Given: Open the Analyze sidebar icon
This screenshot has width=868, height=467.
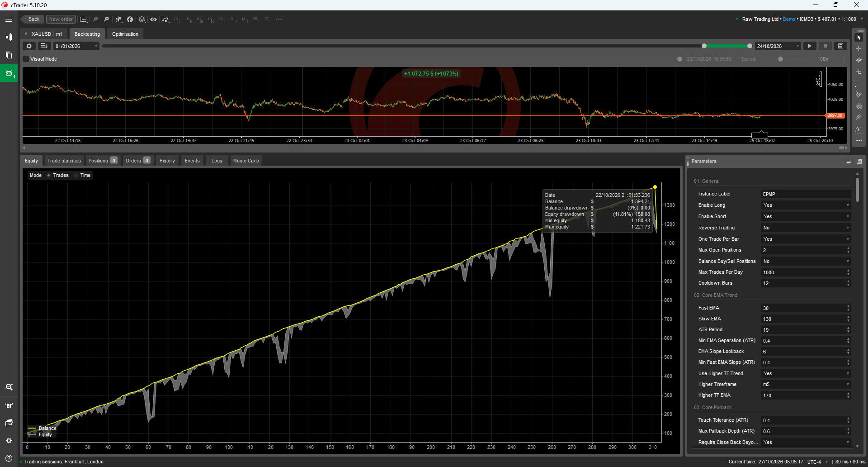Looking at the screenshot, I should pyautogui.click(x=9, y=387).
